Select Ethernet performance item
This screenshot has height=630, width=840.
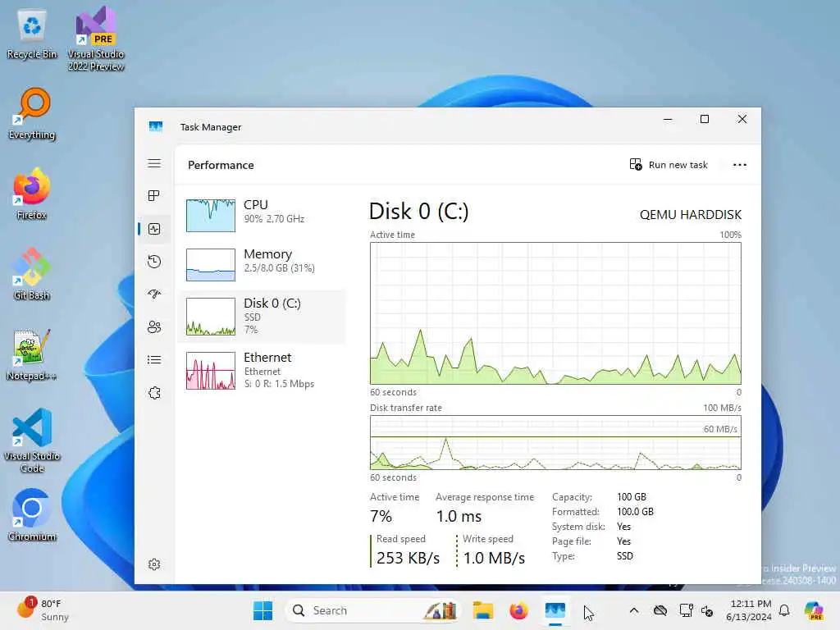(x=262, y=370)
